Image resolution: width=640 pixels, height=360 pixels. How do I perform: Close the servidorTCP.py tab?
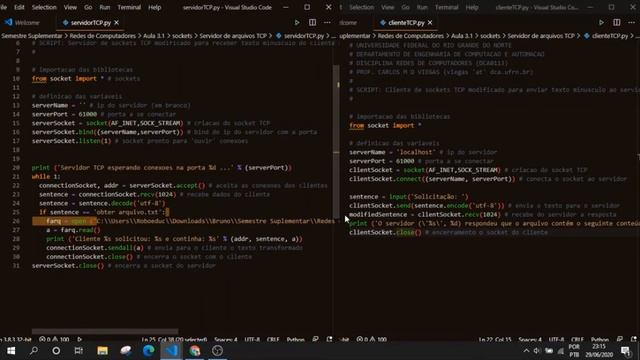pyautogui.click(x=117, y=23)
